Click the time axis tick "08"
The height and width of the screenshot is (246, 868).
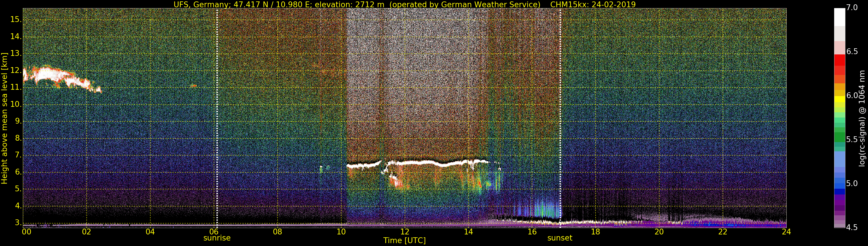coord(277,232)
